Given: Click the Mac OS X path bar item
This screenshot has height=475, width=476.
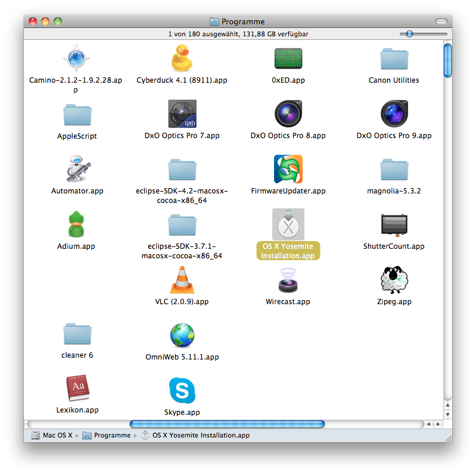Looking at the screenshot, I should point(52,435).
